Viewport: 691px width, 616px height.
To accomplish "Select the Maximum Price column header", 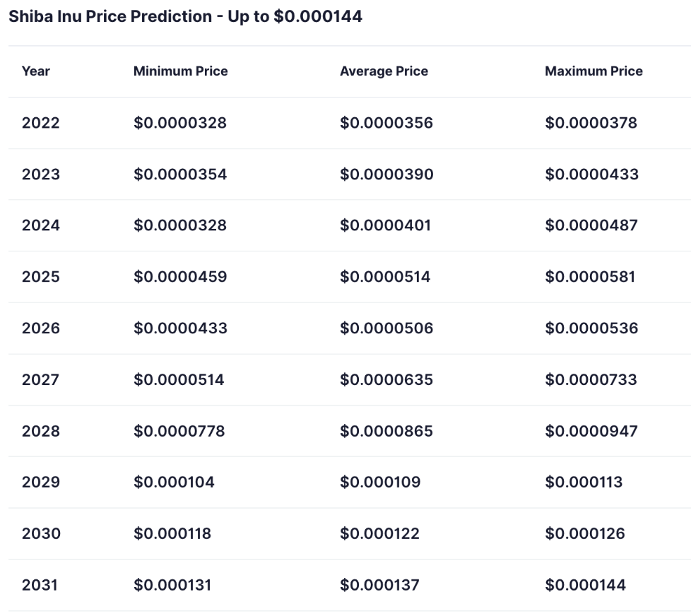I will pos(593,71).
